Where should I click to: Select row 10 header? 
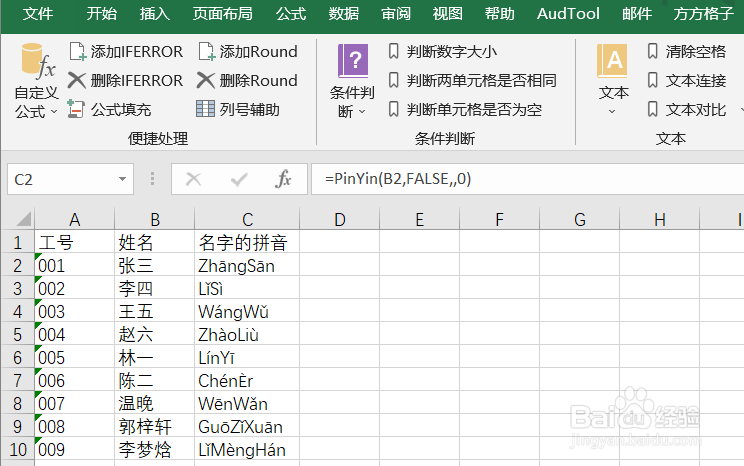[x=18, y=449]
